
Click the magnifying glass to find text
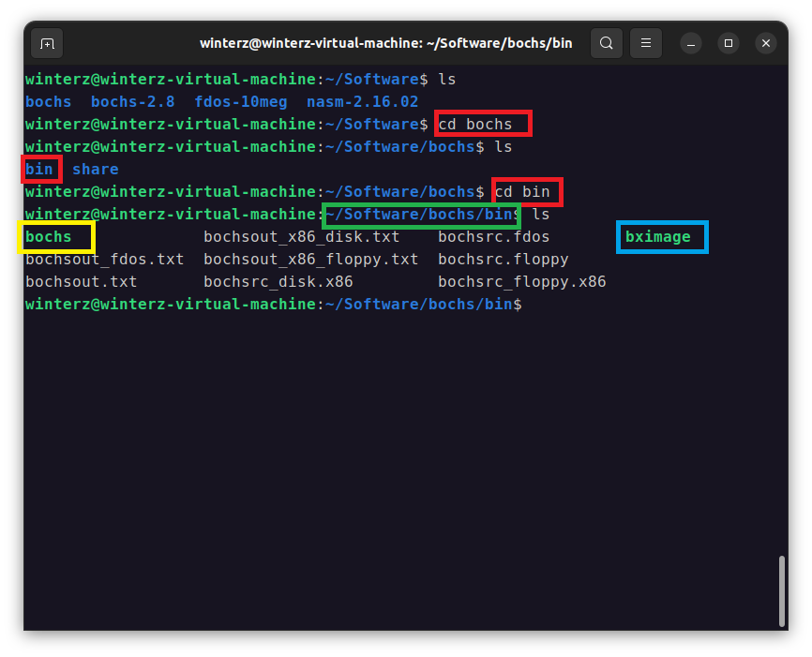click(x=606, y=42)
